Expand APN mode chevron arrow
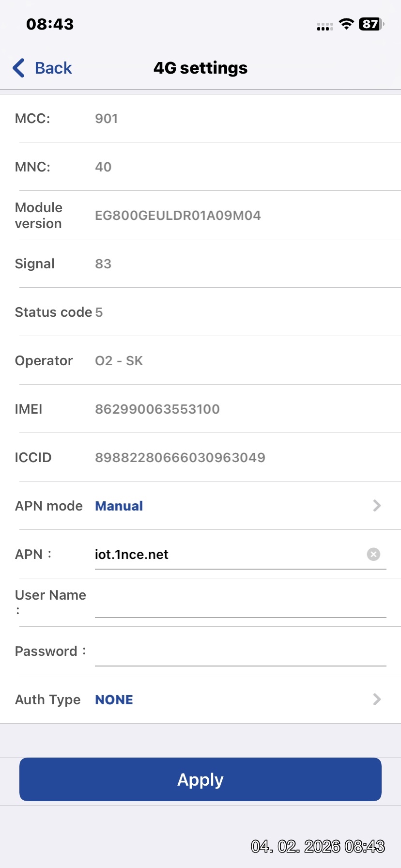This screenshot has height=868, width=401. [x=377, y=506]
